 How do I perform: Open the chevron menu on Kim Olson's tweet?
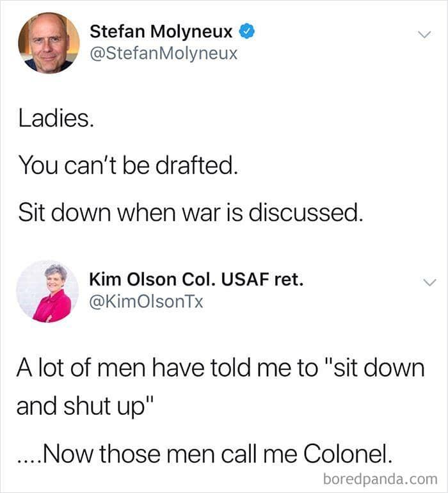coord(429,282)
